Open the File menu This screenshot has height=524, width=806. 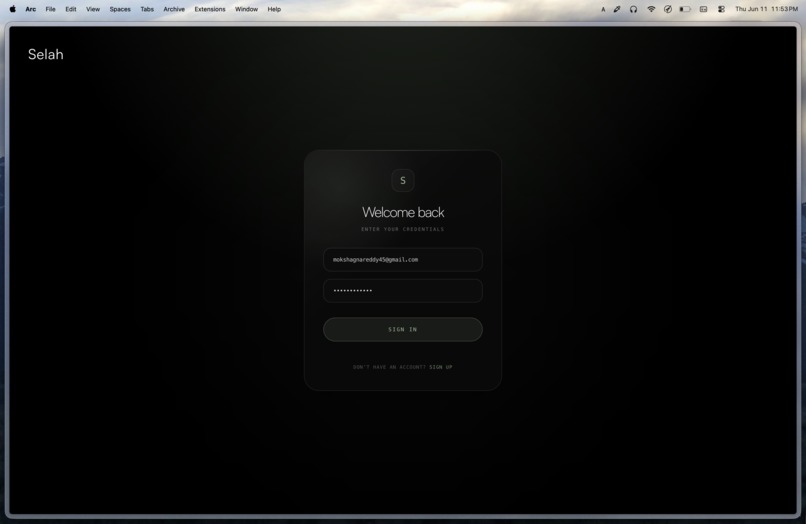pos(50,9)
